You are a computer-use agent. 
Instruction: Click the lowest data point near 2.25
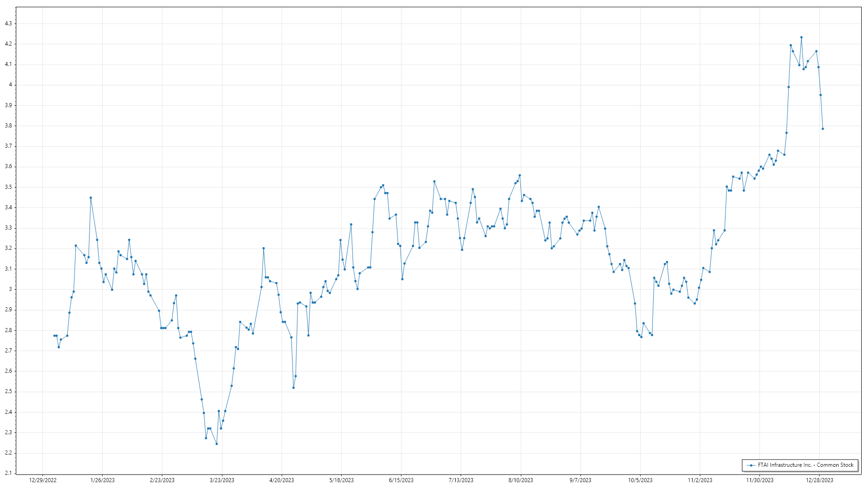click(x=217, y=444)
